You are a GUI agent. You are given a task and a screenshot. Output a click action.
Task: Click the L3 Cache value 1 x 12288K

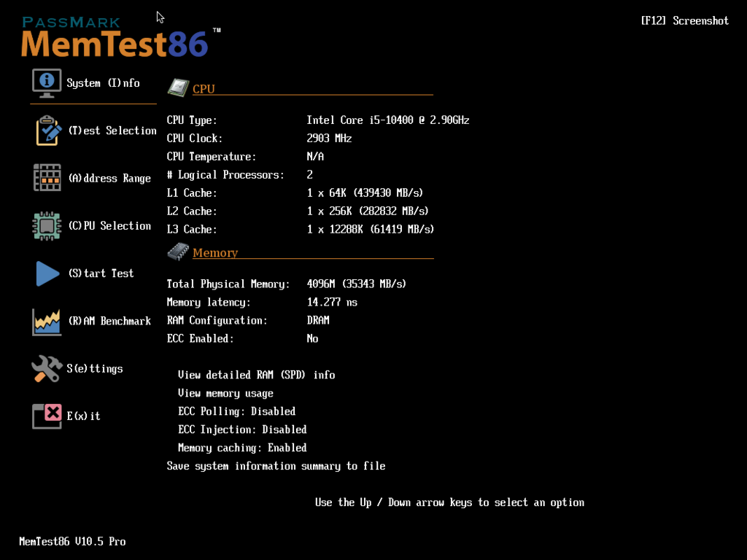point(370,230)
